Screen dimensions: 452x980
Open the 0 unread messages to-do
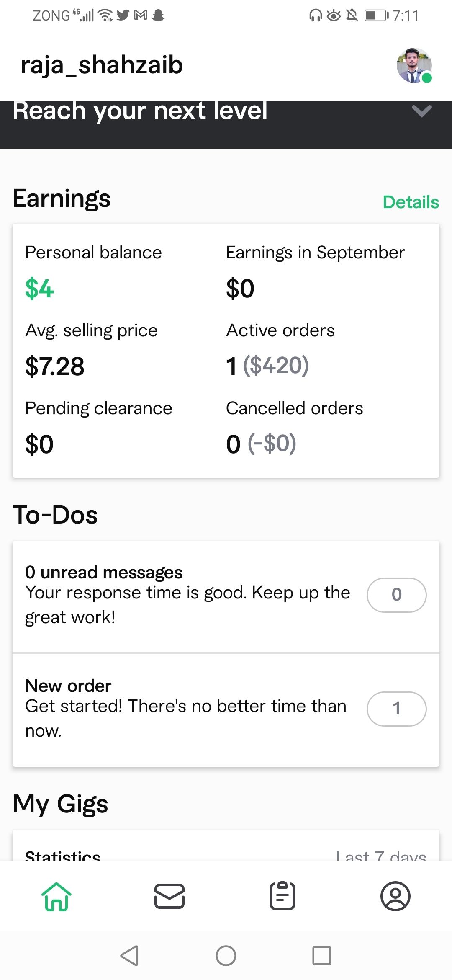(x=226, y=596)
